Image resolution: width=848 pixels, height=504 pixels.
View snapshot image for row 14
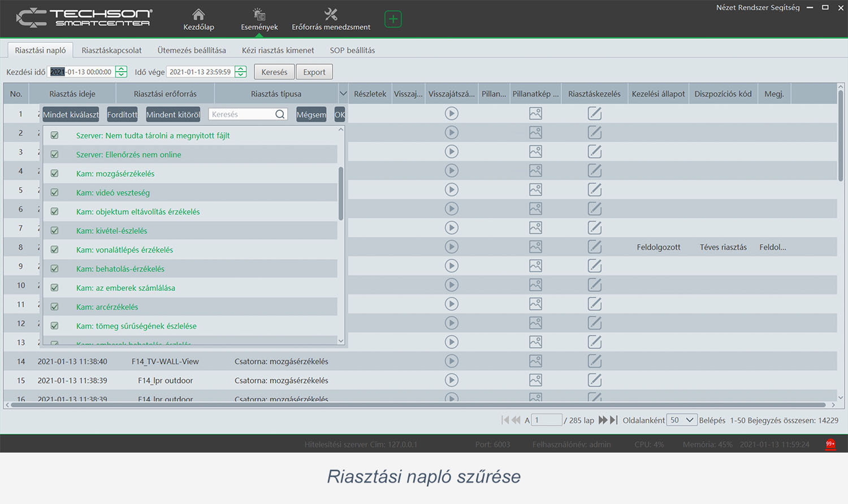(535, 361)
